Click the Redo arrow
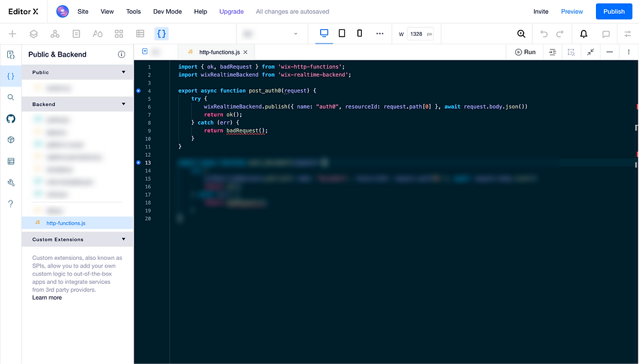Screen dimensions: 639x364 pos(560,34)
